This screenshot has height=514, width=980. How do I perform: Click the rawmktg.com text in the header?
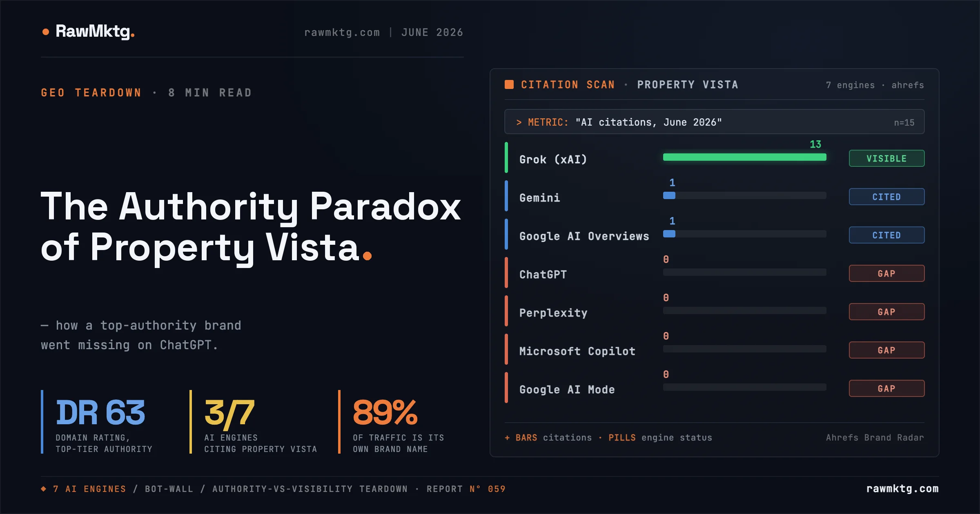point(342,32)
